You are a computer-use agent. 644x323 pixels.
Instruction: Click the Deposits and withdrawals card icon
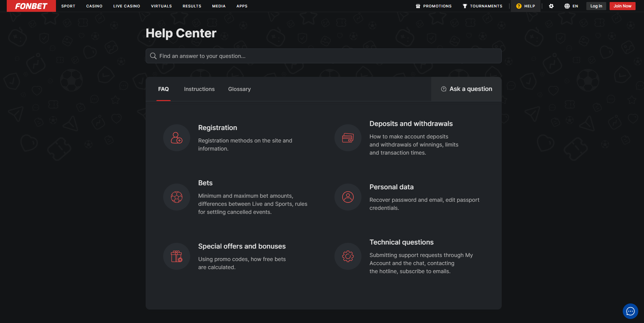click(348, 138)
